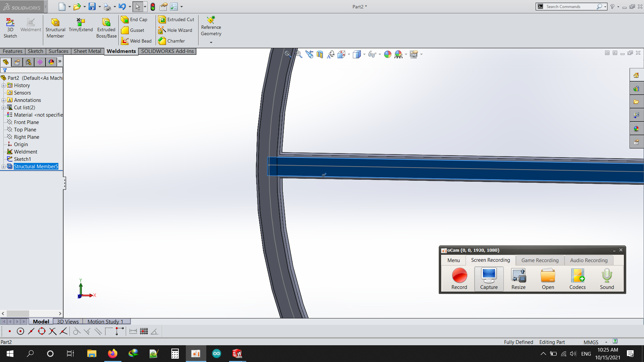The height and width of the screenshot is (362, 644).
Task: Insert a Gusset
Action: click(133, 30)
